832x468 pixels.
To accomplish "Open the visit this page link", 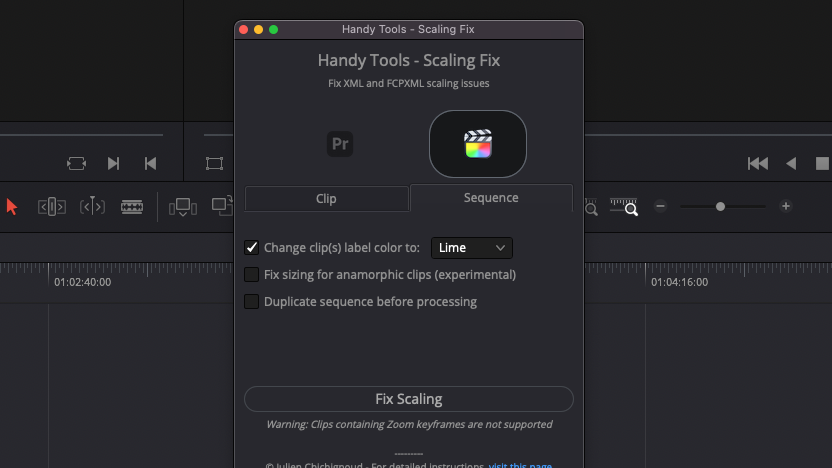I will pyautogui.click(x=520, y=465).
